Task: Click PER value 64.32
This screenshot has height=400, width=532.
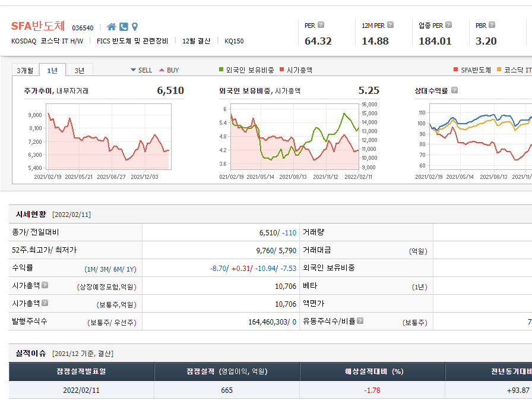Action: pos(318,41)
